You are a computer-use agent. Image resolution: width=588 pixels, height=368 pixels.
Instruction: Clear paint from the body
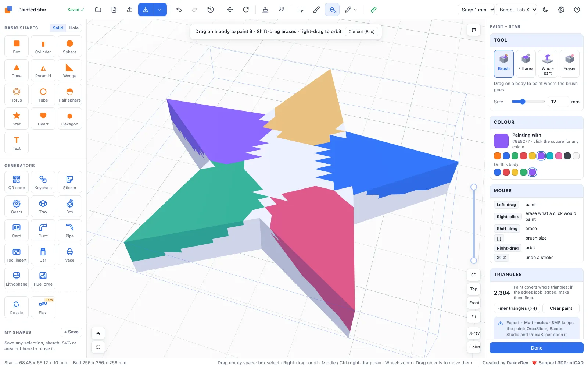tap(561, 308)
